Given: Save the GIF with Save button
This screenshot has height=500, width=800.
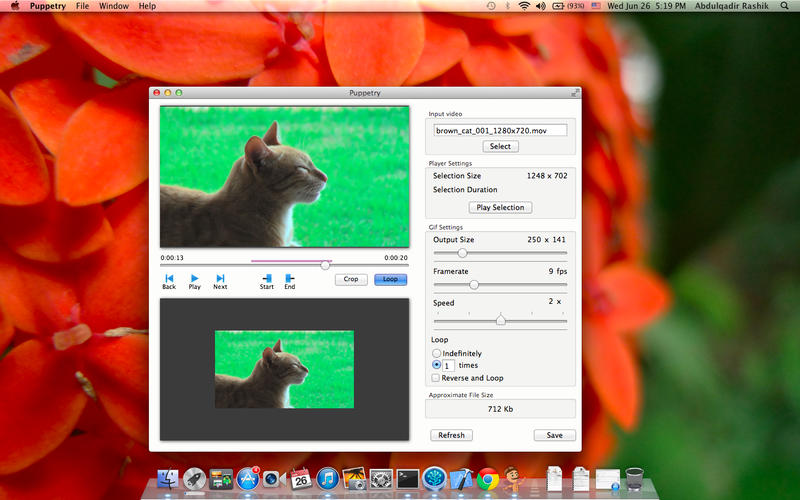Looking at the screenshot, I should [x=554, y=435].
